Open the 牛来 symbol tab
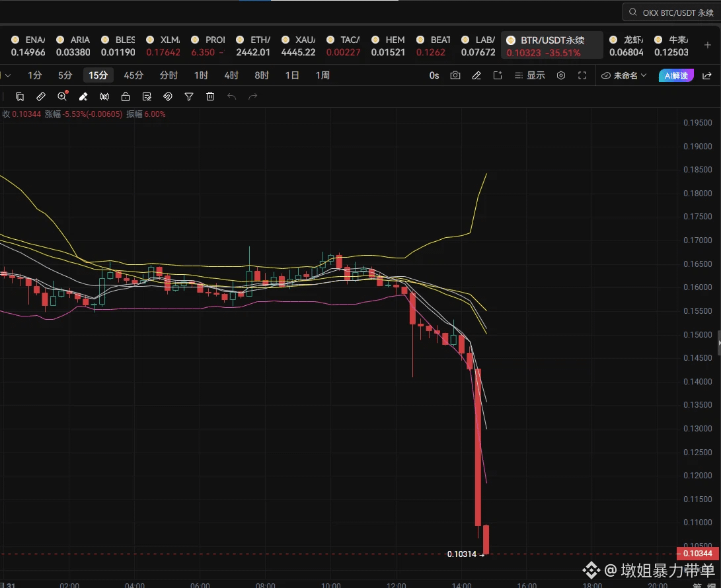The image size is (721, 588). click(671, 46)
